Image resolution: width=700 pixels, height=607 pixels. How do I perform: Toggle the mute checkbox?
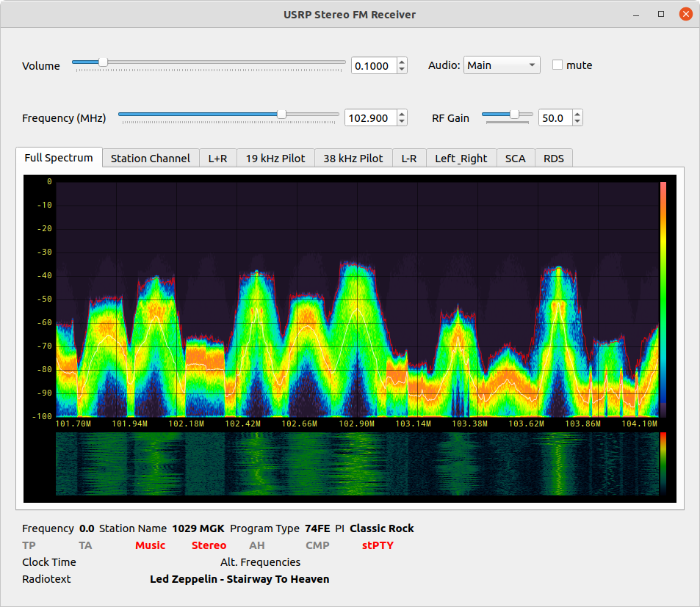(558, 65)
